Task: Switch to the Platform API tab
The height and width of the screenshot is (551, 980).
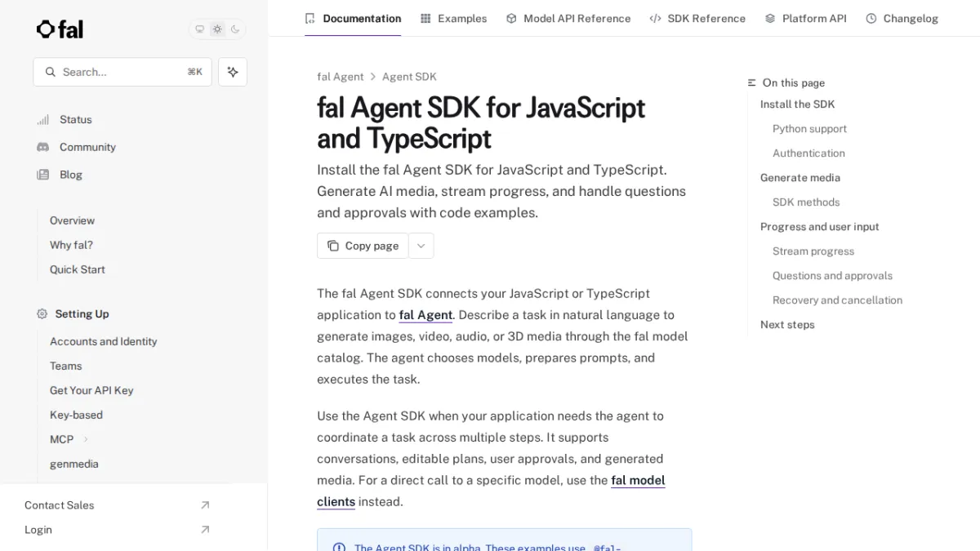Action: tap(805, 18)
